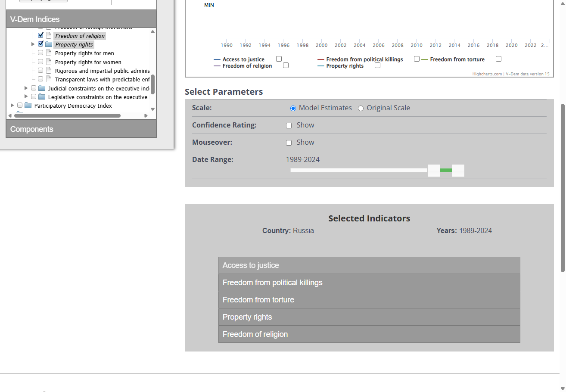Select the Model Estimates radio button
Screen dimensions: 566x392
point(293,108)
